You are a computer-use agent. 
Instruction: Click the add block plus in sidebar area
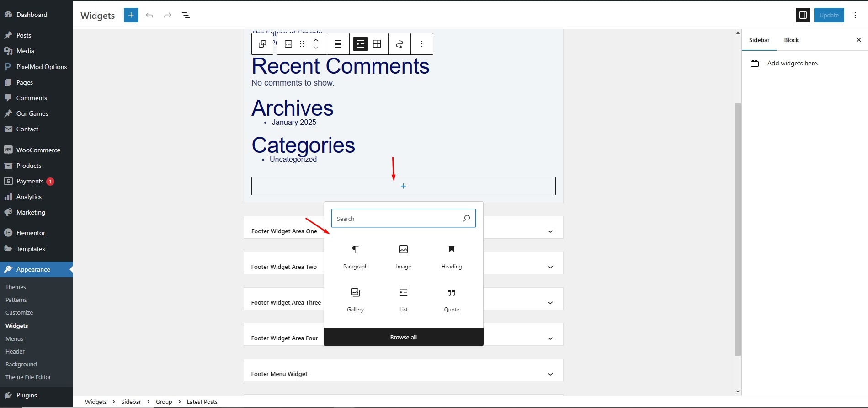[x=404, y=186]
